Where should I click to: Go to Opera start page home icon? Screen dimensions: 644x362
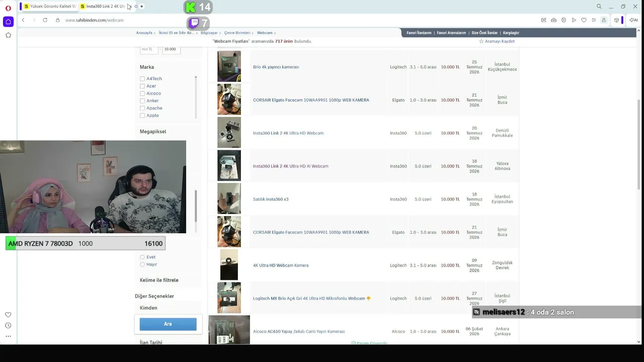[8, 22]
